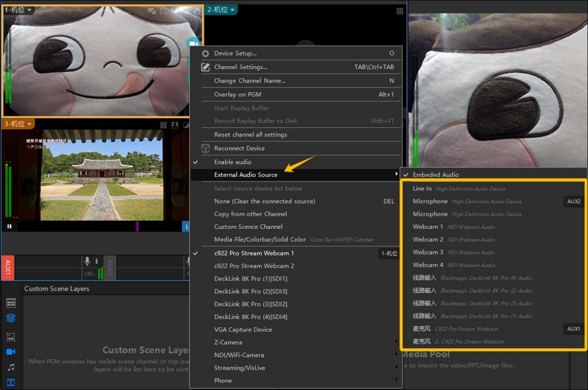Select Embeded Audio checked option
The height and width of the screenshot is (390, 588).
[x=435, y=175]
